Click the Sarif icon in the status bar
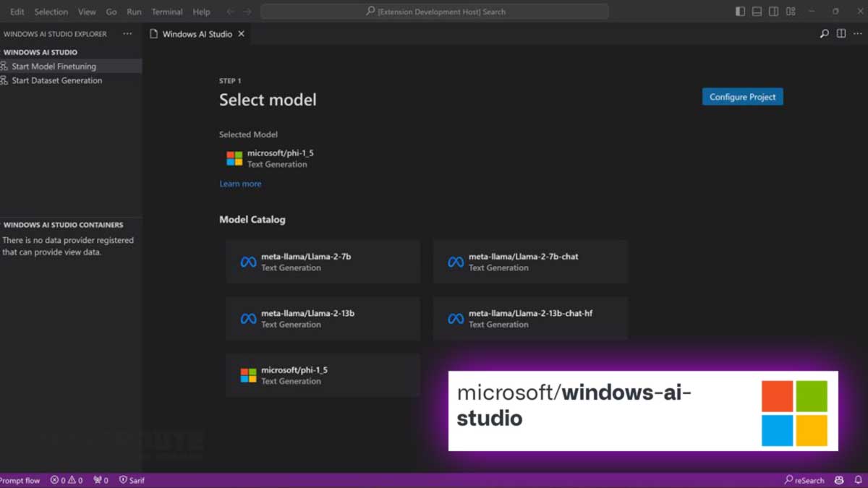Screen dimensions: 868x488 pos(132,480)
